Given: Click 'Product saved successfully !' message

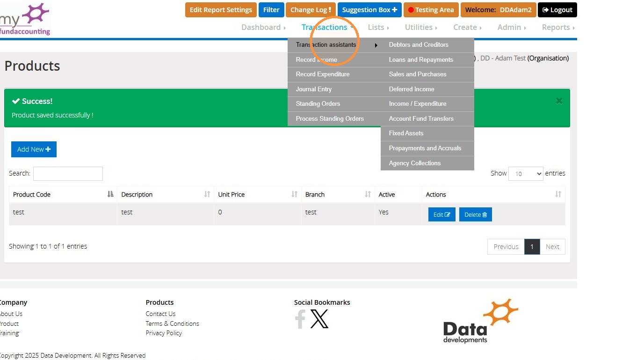Looking at the screenshot, I should coord(52,115).
